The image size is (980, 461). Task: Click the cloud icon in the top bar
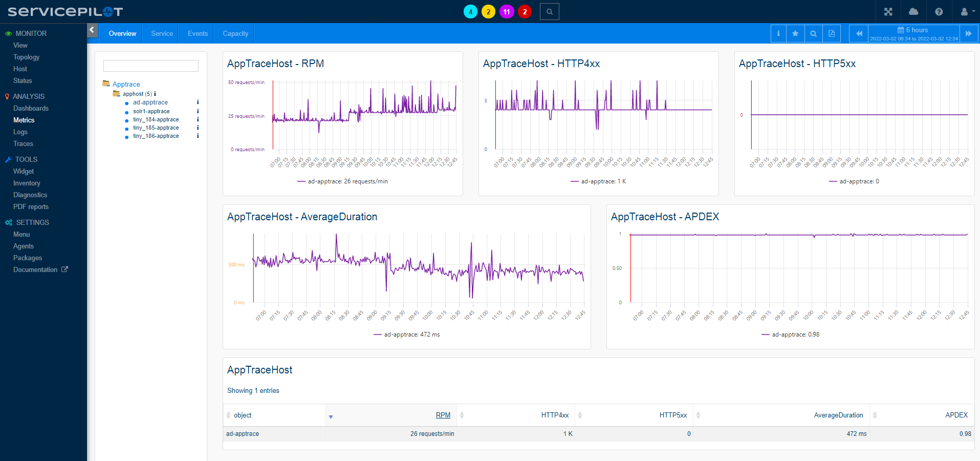point(913,11)
